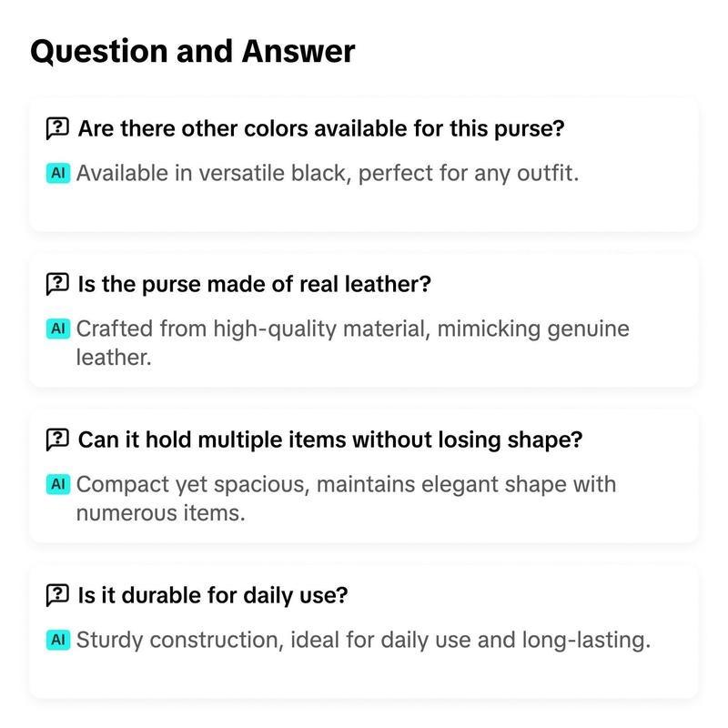Click the question icon beside the holding items question
The image size is (728, 728).
(x=57, y=440)
